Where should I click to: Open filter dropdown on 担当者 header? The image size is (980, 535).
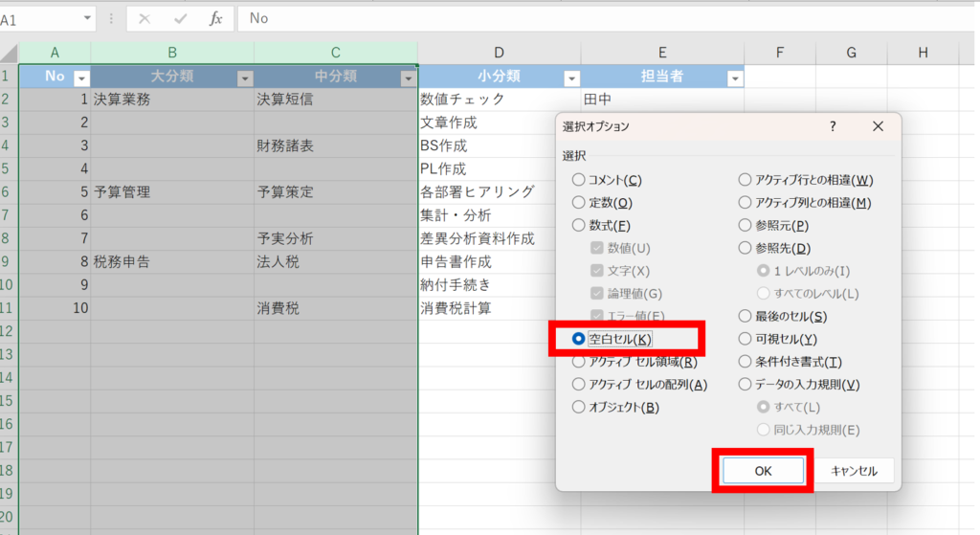(x=734, y=78)
